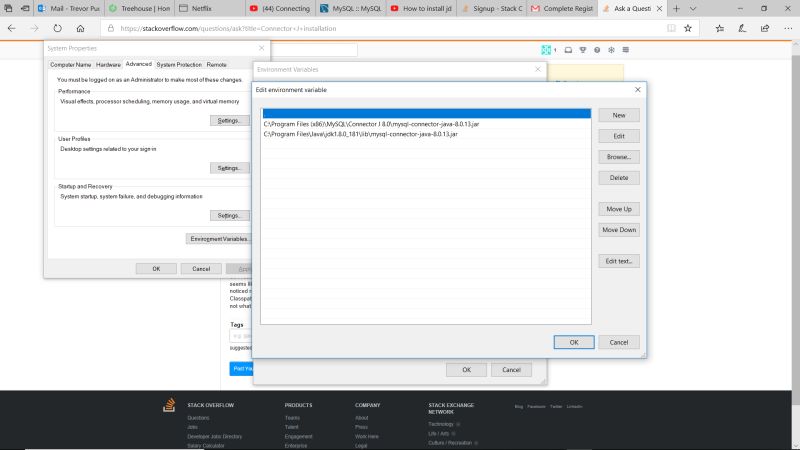Viewport: 800px width, 450px height.
Task: Click Environment Variables... in System Properties
Action: coord(219,239)
